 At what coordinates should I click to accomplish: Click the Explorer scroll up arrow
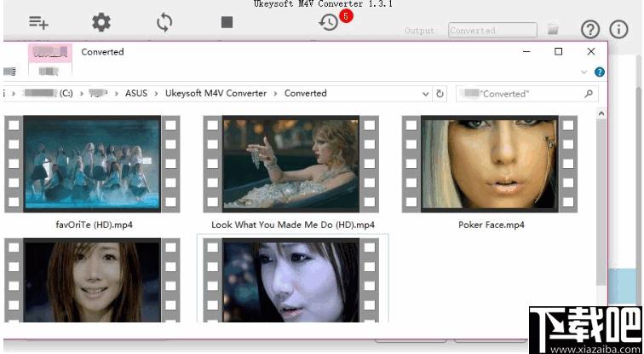(601, 113)
